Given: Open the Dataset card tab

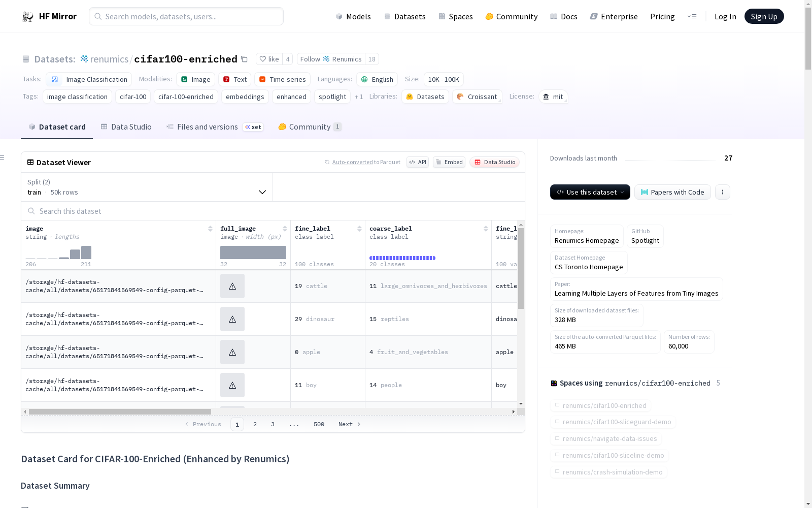Looking at the screenshot, I should tap(57, 127).
